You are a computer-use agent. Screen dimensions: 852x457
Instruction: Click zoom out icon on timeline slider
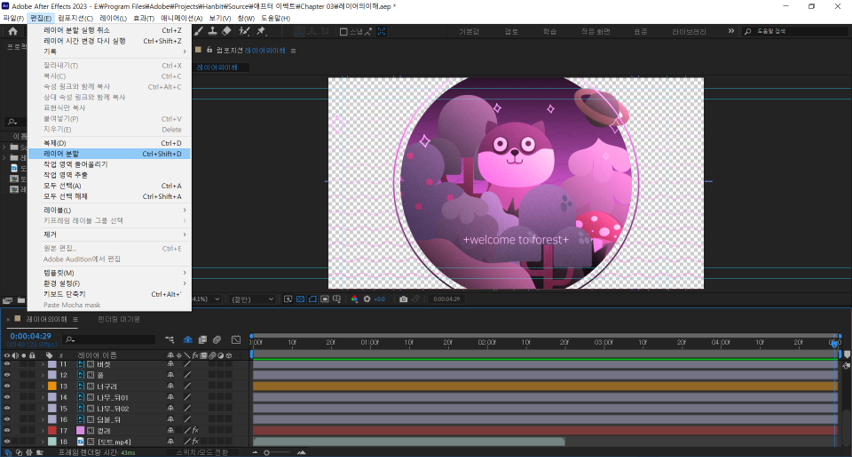click(255, 452)
